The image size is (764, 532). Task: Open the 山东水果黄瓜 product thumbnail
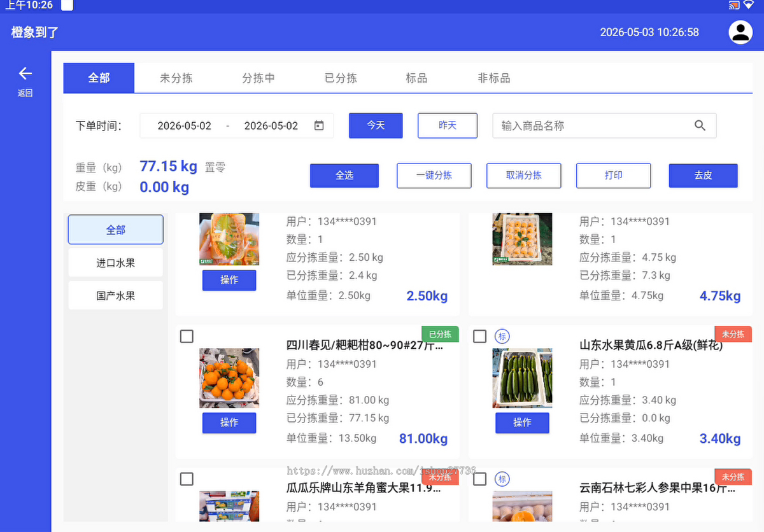pyautogui.click(x=522, y=378)
